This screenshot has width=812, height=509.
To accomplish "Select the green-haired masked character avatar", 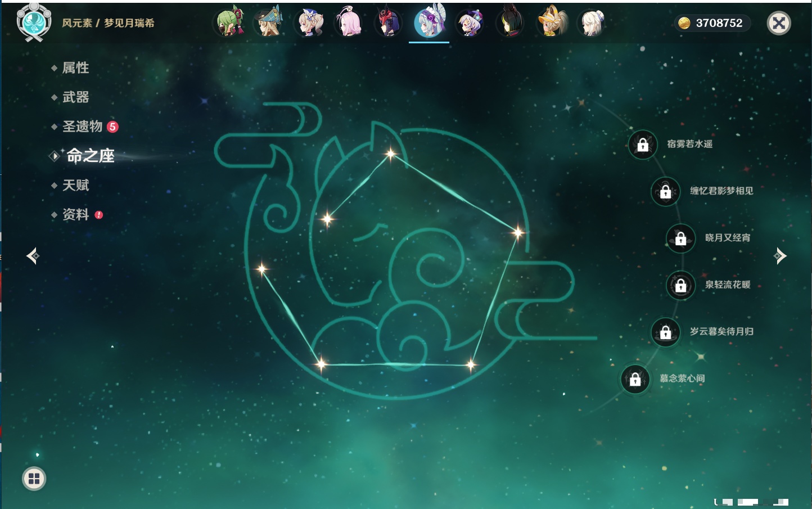I will point(229,22).
